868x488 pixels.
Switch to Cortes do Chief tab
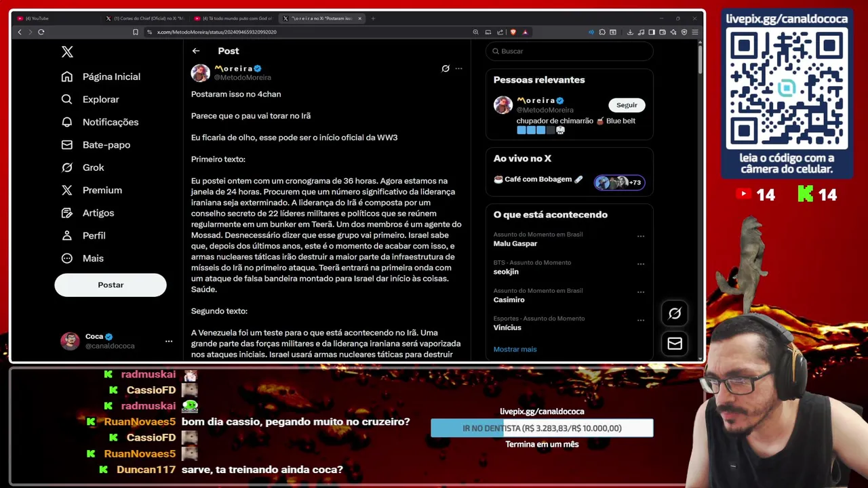point(144,18)
